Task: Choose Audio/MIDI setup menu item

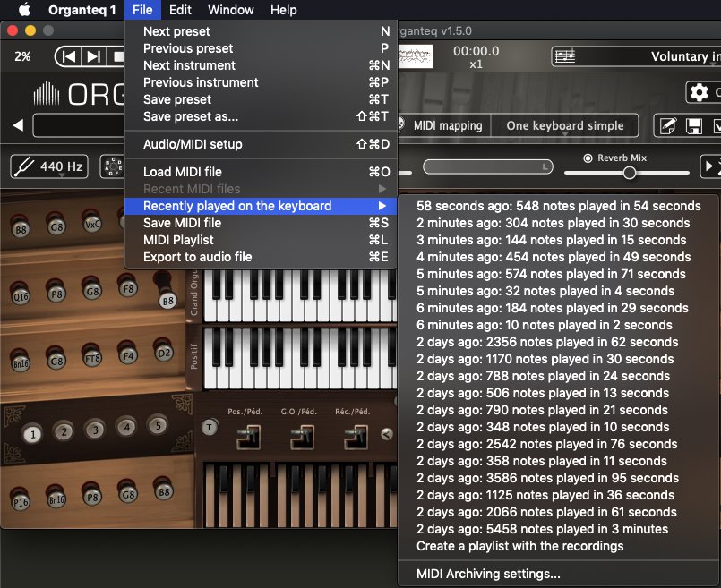Action: pos(262,144)
